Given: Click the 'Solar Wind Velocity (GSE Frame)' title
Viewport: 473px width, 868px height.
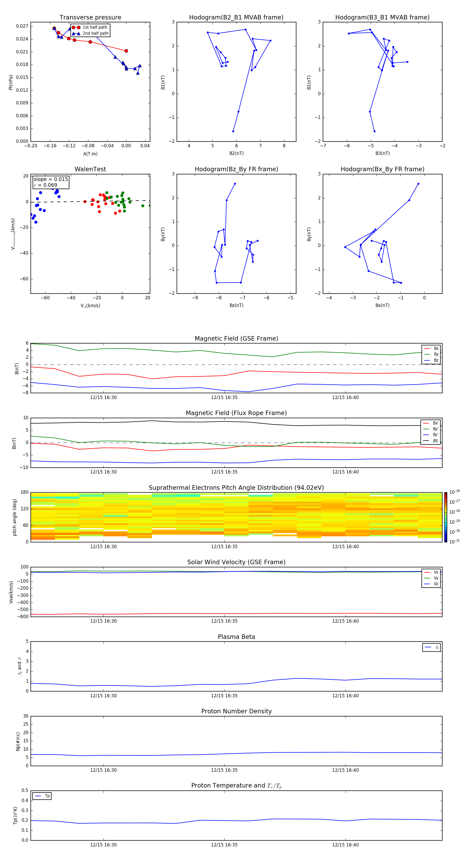Looking at the screenshot, I should click(236, 562).
